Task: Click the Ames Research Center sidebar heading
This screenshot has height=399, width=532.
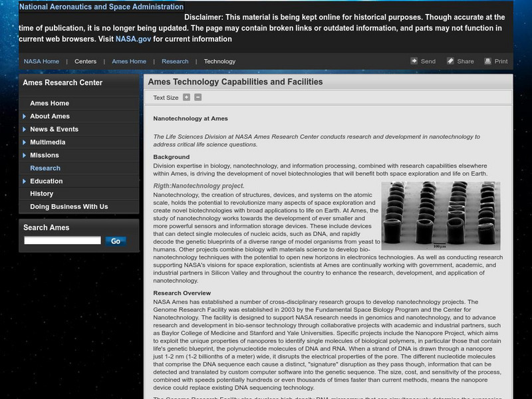Action: coord(63,82)
